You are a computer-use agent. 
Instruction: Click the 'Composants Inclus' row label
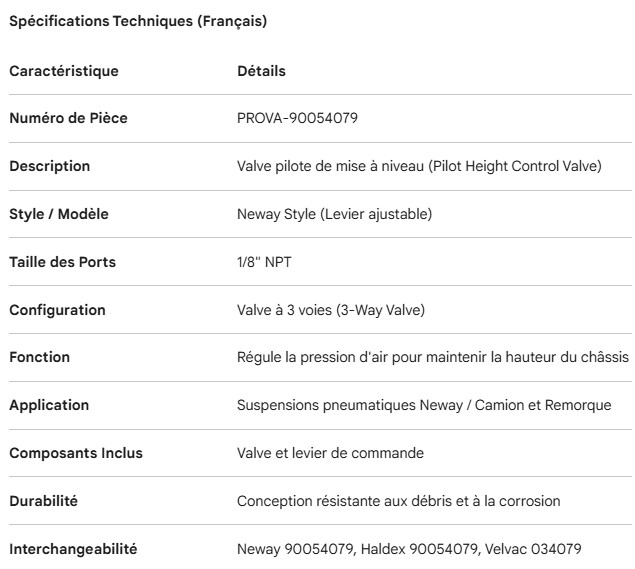coord(76,453)
